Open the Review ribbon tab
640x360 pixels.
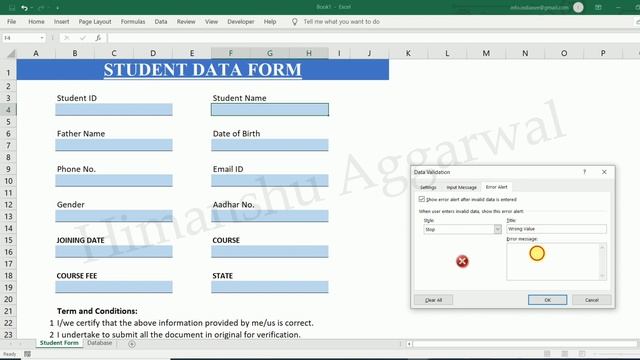tap(186, 22)
